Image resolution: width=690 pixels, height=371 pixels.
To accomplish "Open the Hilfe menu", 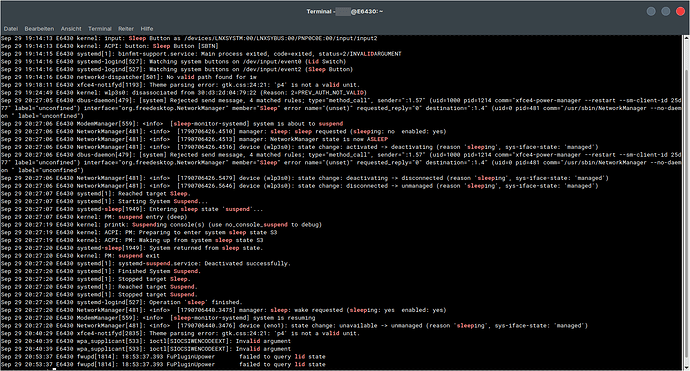I will point(147,29).
